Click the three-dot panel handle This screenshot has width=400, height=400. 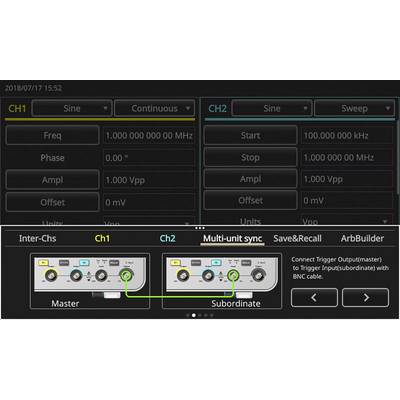pyautogui.click(x=200, y=228)
